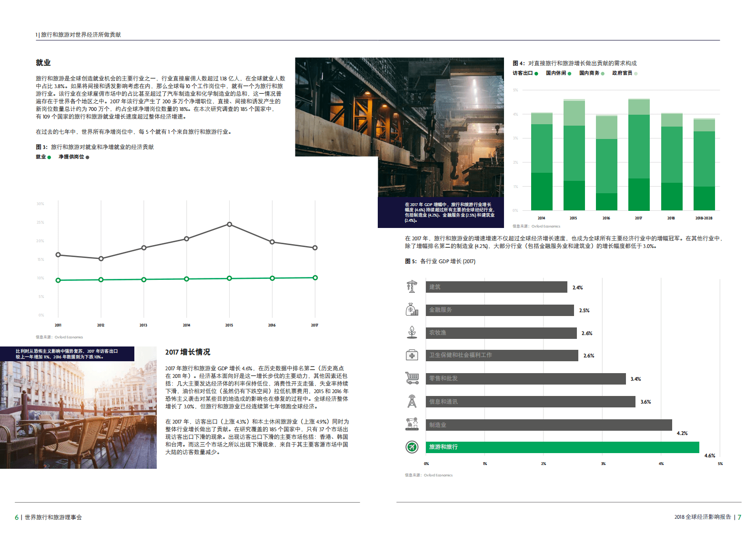The image size is (756, 534).
Task: Click the money bag icon beside 金融服务
Action: (x=412, y=309)
